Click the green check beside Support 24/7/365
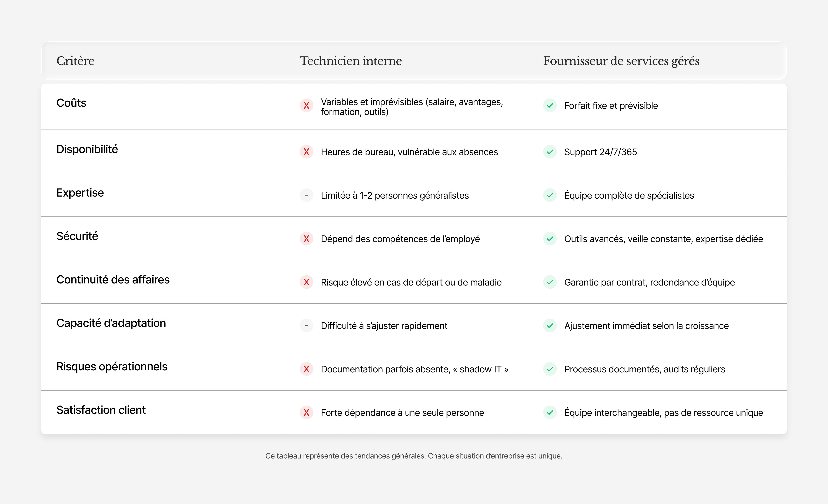 (x=550, y=152)
